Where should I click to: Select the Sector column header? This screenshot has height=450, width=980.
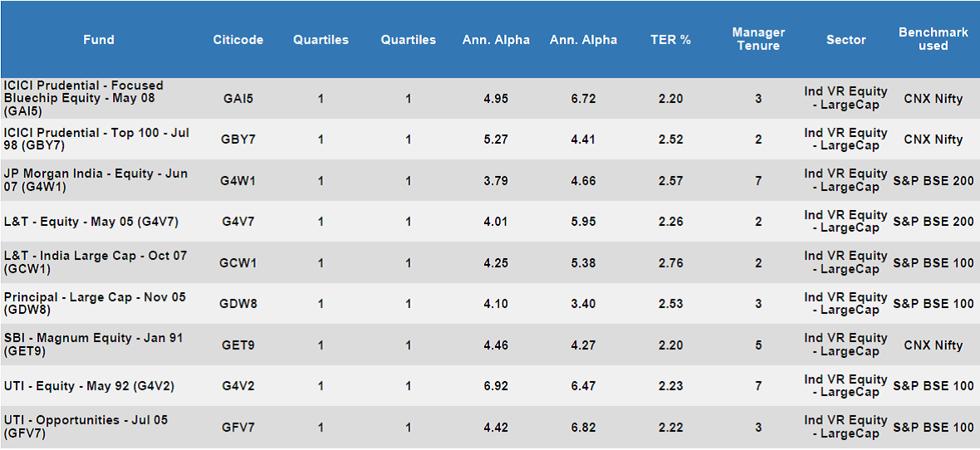tap(845, 40)
